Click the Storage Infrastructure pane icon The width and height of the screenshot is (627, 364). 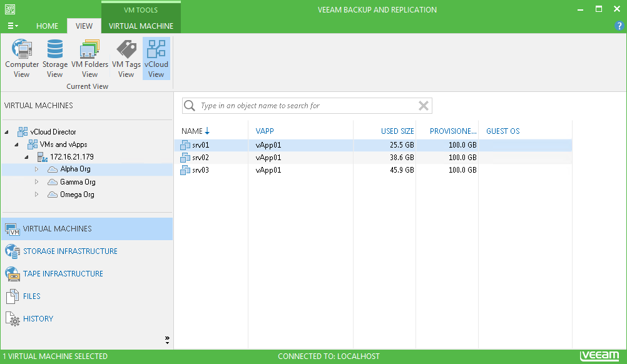13,251
